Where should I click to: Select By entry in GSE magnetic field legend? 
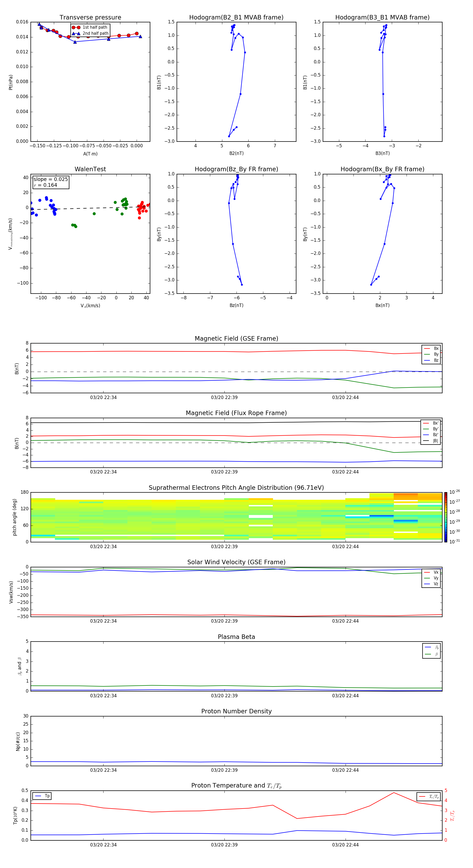[431, 355]
